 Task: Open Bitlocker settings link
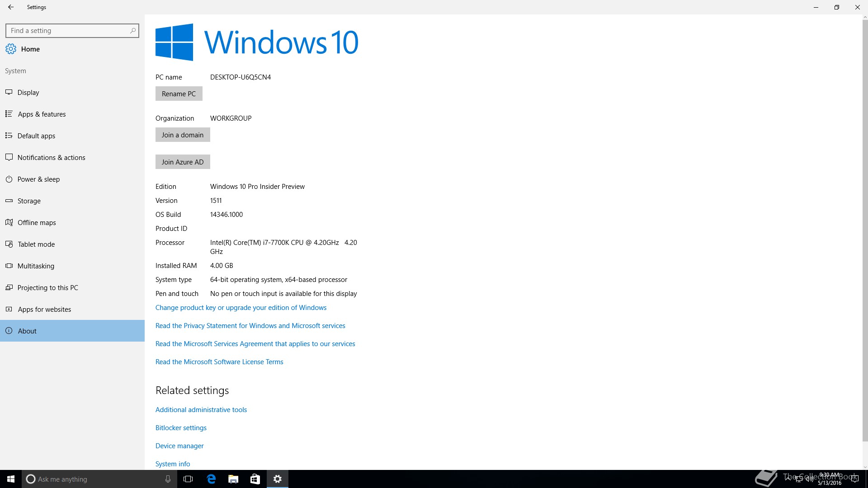[x=181, y=428]
